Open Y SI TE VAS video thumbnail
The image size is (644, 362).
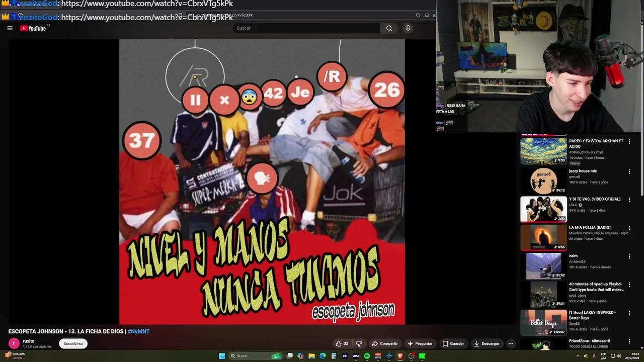pos(543,209)
